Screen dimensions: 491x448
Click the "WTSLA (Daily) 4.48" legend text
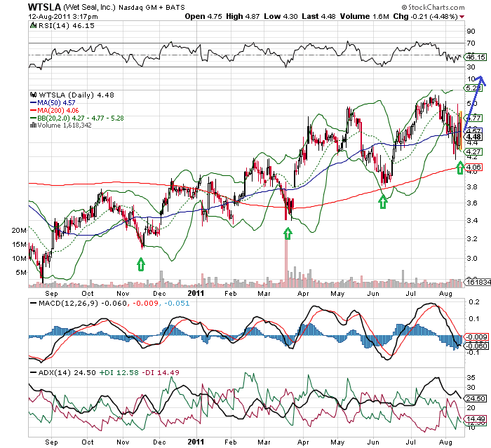pyautogui.click(x=76, y=95)
